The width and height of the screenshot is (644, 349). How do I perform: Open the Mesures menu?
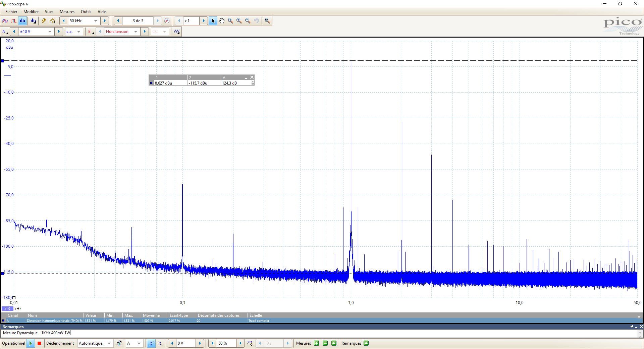67,12
